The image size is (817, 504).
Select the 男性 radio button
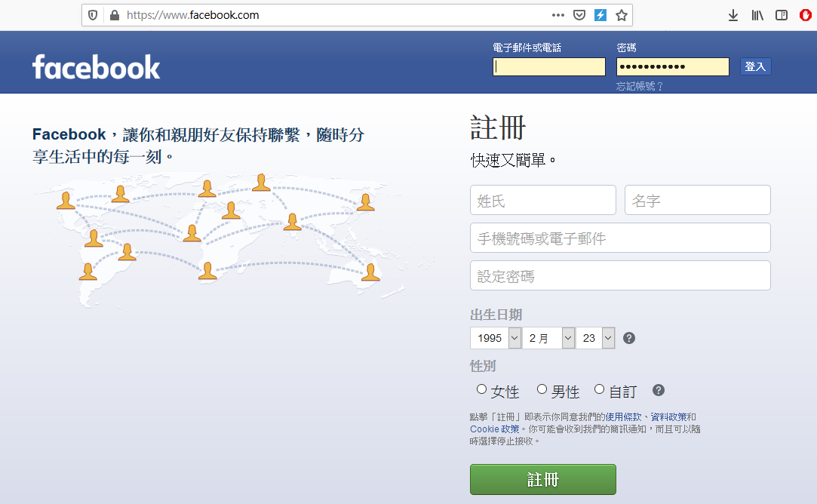pos(542,389)
